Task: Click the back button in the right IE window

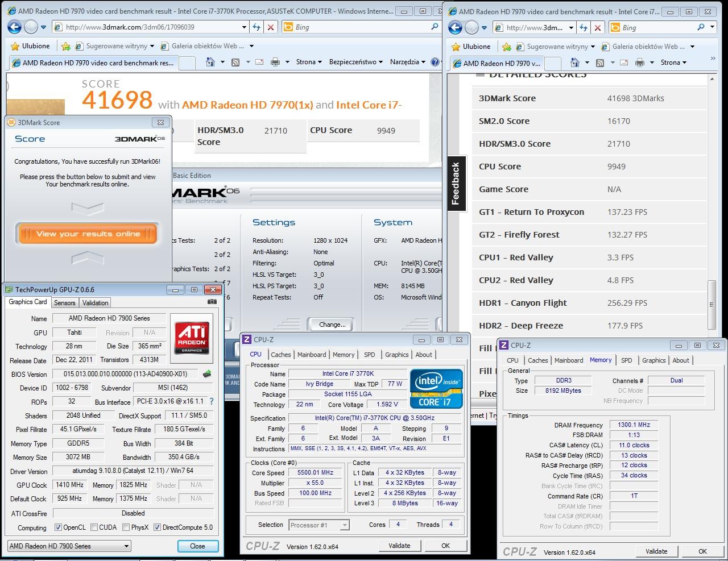Action: (x=455, y=27)
